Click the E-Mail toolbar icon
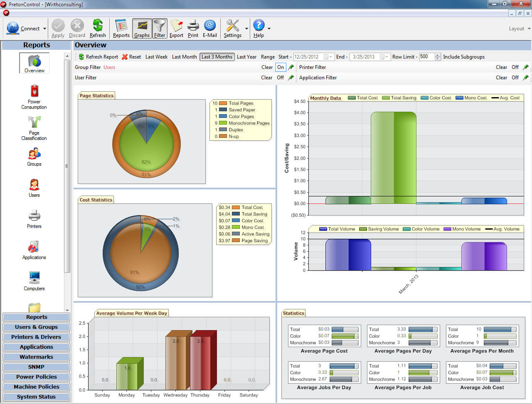 209,25
